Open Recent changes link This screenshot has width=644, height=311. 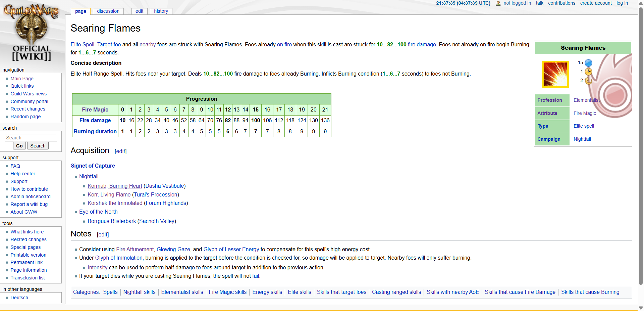point(28,109)
